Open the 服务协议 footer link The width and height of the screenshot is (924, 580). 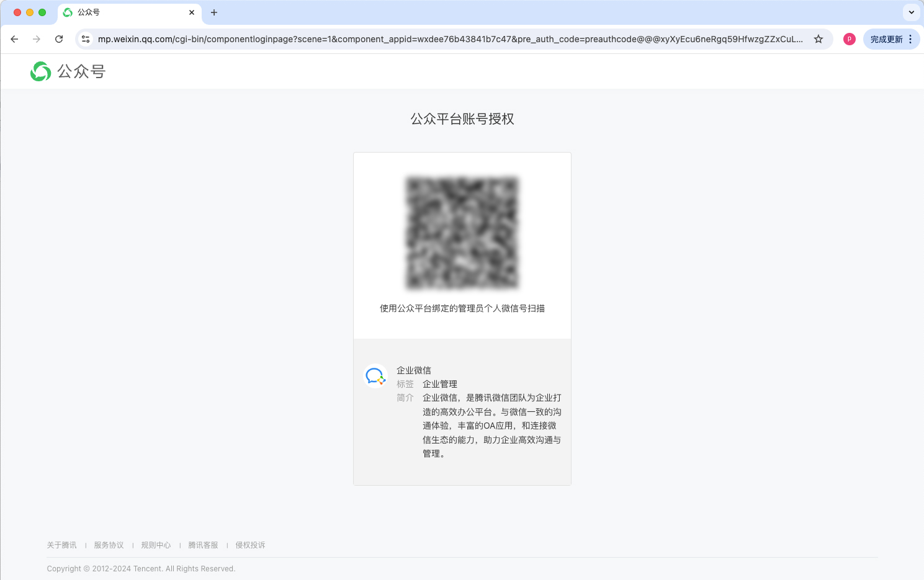[x=109, y=545]
